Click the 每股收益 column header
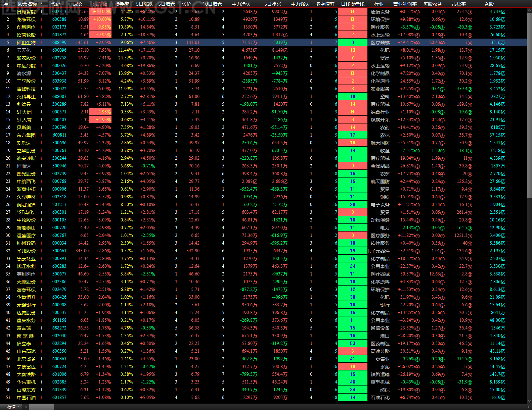This screenshot has width=532, height=410. click(433, 4)
